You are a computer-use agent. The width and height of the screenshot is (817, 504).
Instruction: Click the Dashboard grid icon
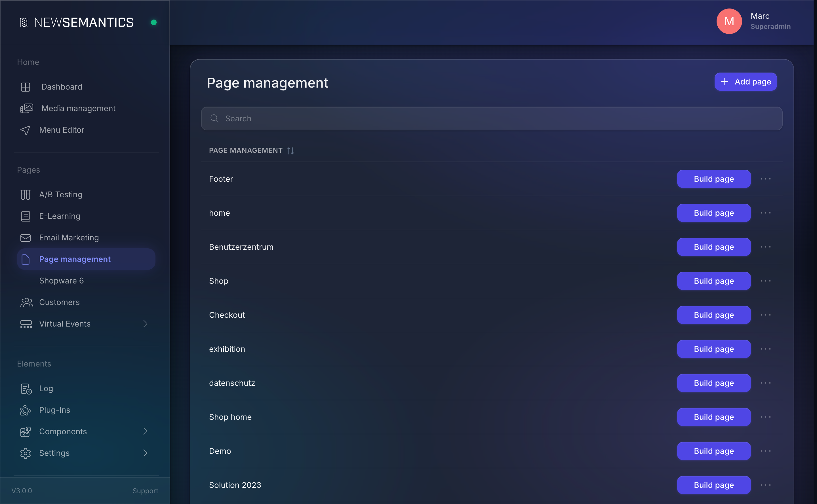click(x=25, y=87)
